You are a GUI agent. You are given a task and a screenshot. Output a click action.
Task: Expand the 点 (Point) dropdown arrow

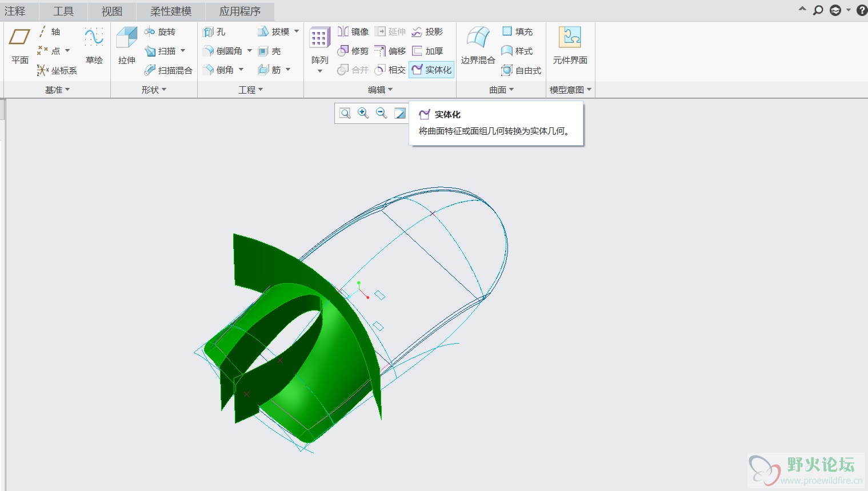[67, 51]
